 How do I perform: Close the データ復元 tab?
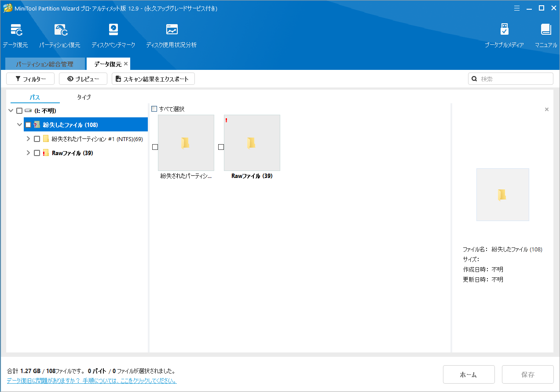(126, 64)
